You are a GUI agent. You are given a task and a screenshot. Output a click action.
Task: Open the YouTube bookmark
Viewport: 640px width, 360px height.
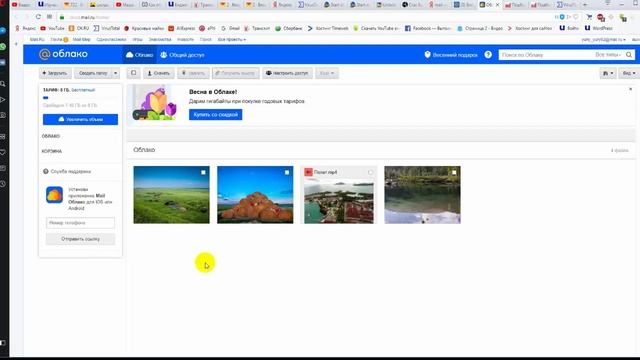[x=53, y=28]
